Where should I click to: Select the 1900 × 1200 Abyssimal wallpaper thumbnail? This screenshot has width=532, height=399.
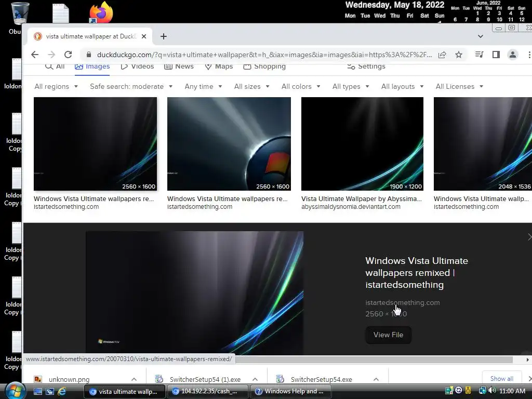[x=362, y=144]
